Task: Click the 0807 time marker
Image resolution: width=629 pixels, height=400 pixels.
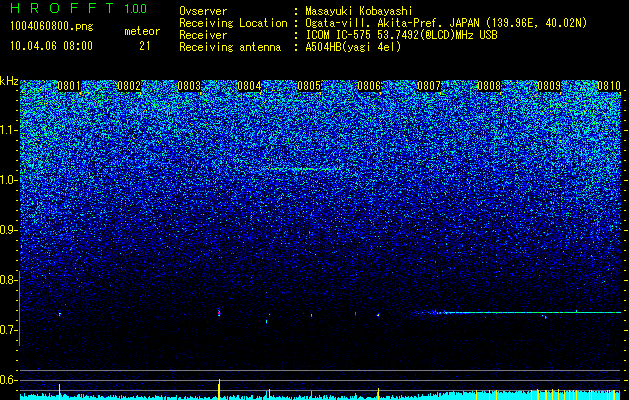Action: click(429, 86)
